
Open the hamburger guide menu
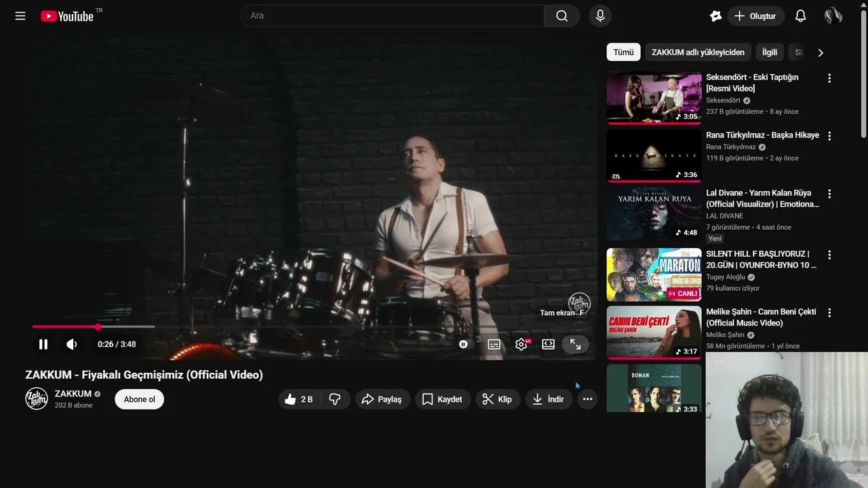pos(20,16)
